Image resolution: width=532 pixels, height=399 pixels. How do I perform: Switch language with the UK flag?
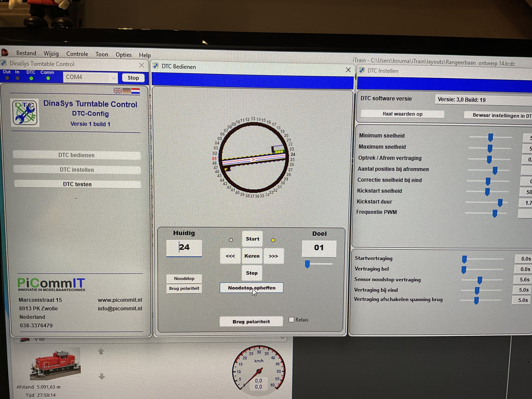tap(118, 91)
